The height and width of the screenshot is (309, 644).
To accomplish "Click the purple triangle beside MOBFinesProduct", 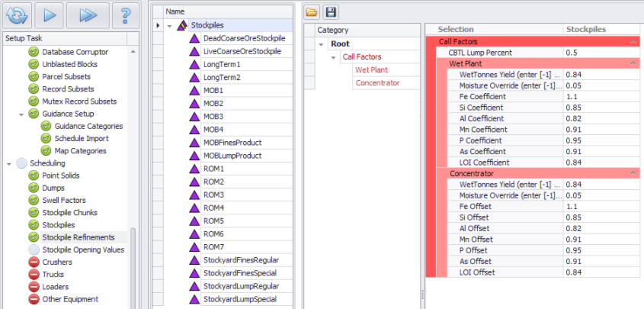I will click(194, 143).
